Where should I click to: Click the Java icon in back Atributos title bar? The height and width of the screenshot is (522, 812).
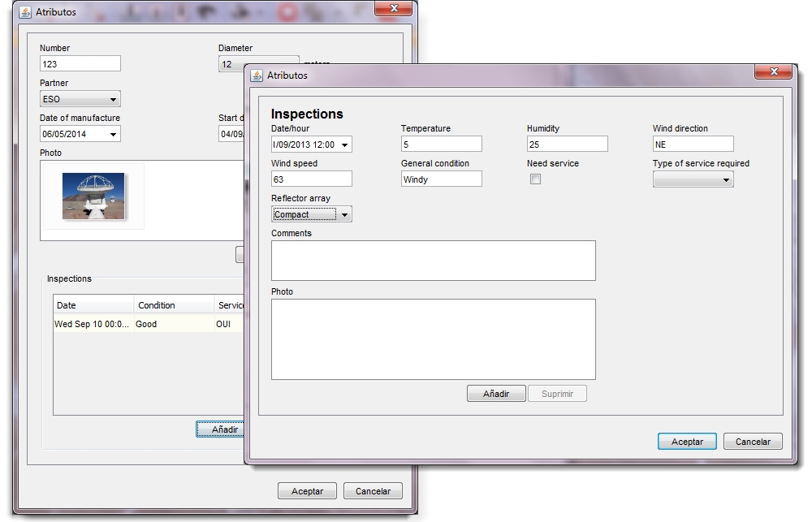tap(25, 12)
